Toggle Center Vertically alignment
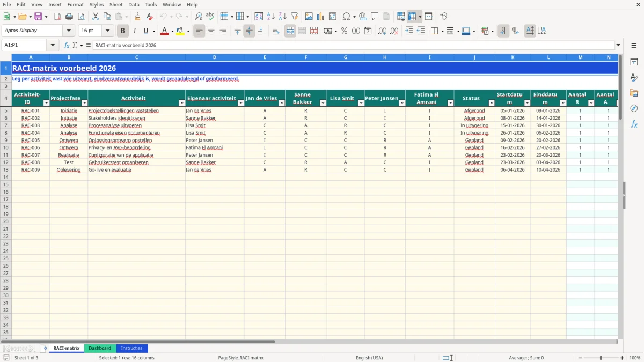Image resolution: width=644 pixels, height=362 pixels. [x=249, y=31]
